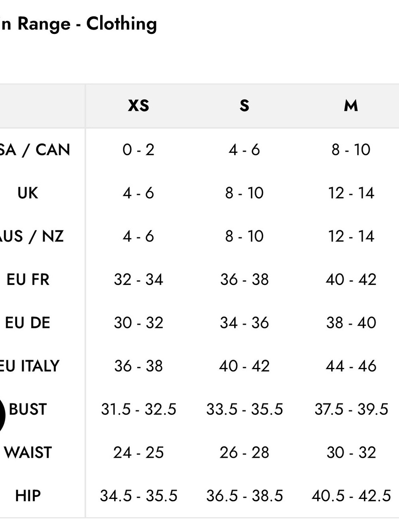Click the EU DE row label
The height and width of the screenshot is (532, 399).
[28, 323]
